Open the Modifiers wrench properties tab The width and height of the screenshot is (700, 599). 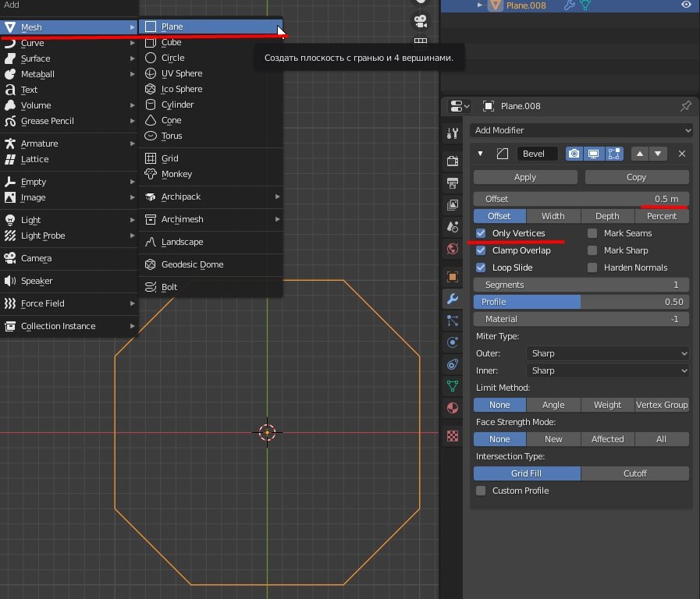coord(452,298)
